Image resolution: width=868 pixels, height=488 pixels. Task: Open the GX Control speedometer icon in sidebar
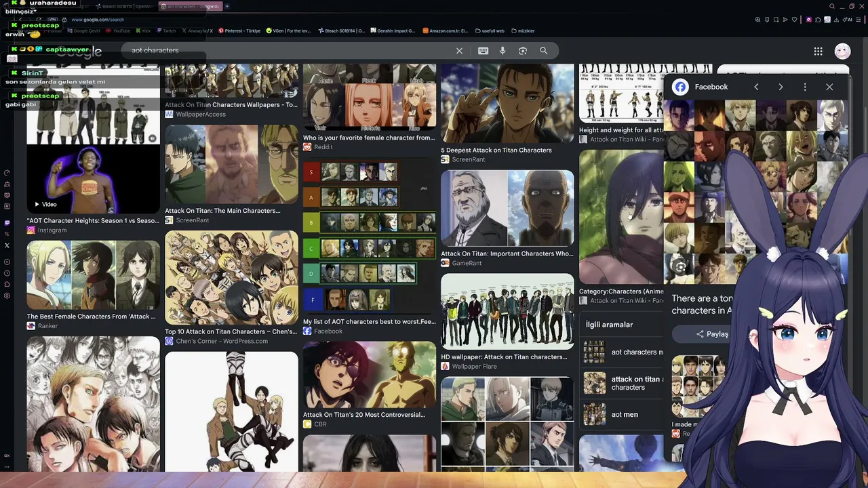coord(7,173)
